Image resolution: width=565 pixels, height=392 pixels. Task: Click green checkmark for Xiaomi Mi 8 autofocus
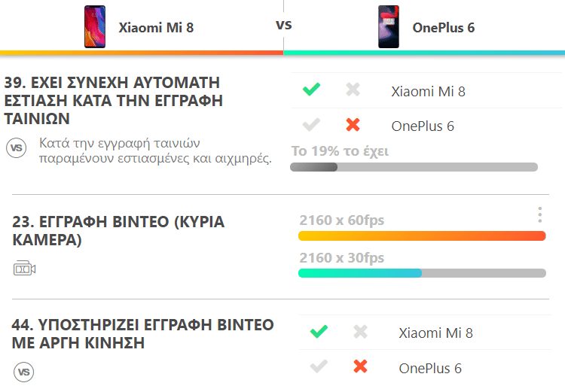pos(311,90)
